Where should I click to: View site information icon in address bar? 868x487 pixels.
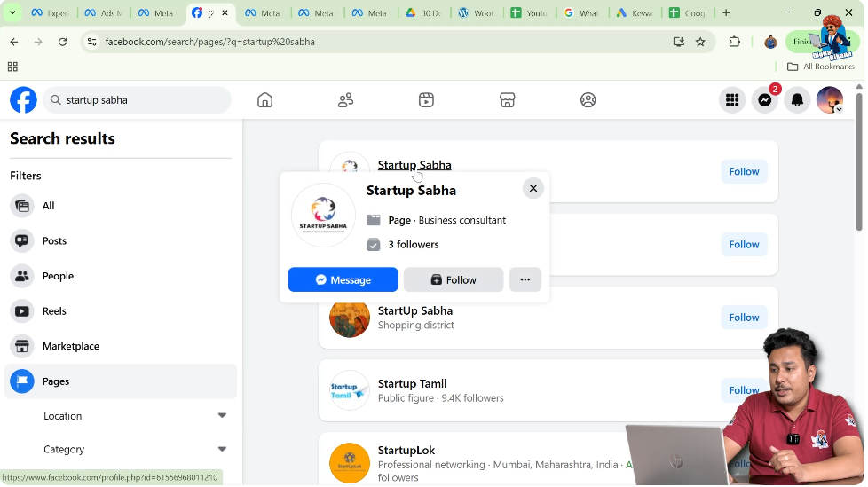pos(92,42)
